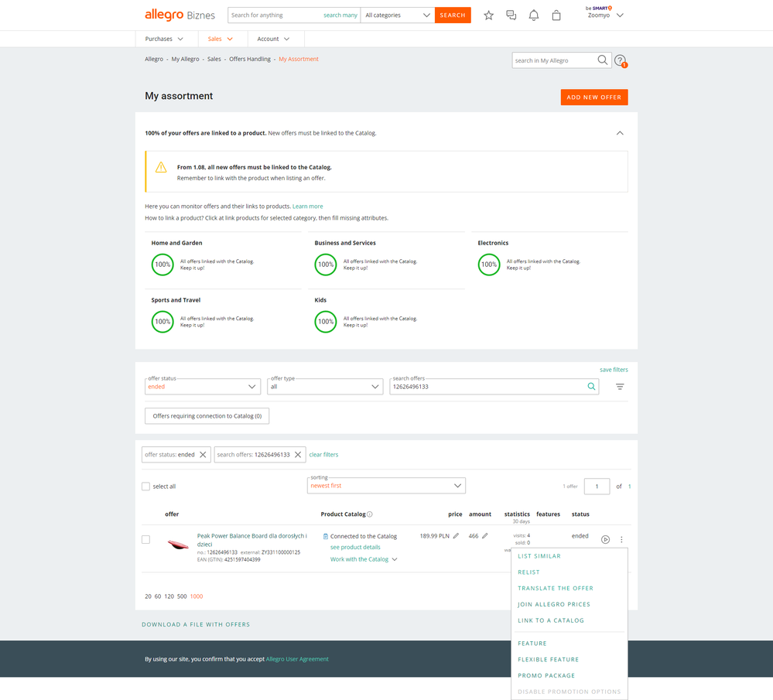Open the Allegro User Agreement link

(297, 659)
